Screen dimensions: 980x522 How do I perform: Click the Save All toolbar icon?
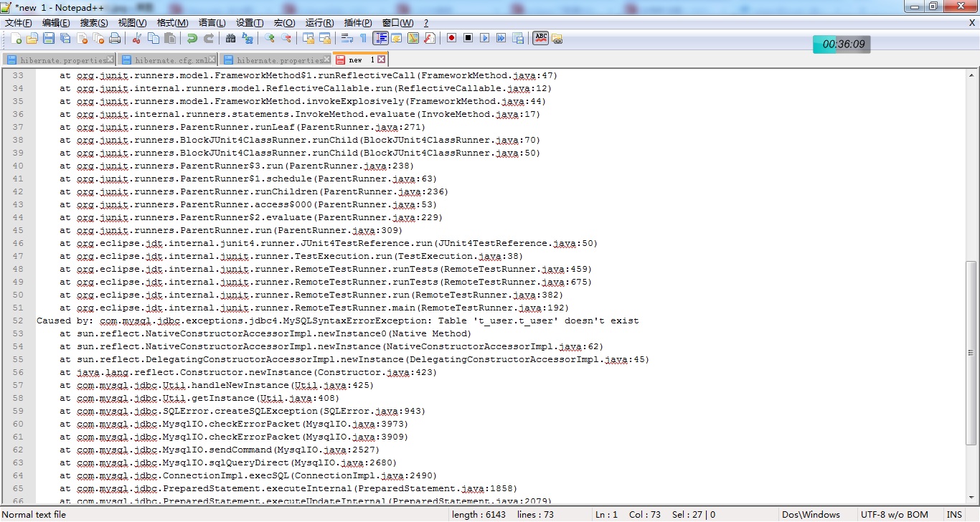(65, 38)
